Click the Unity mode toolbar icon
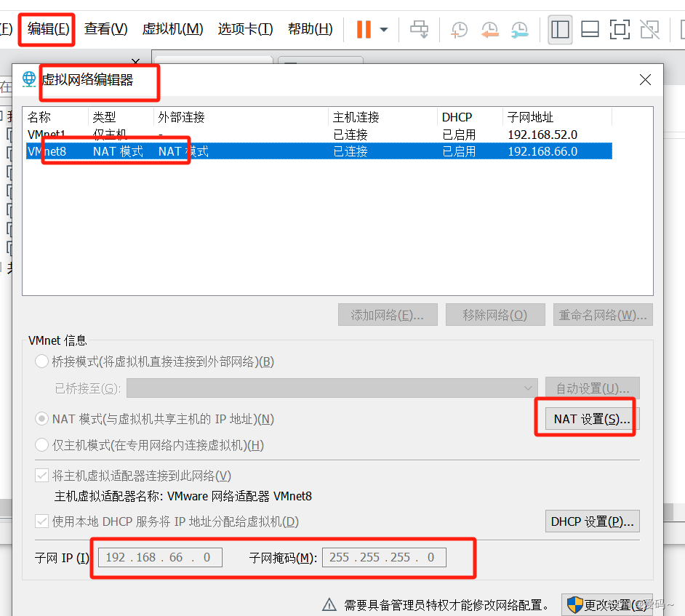The image size is (685, 616). pyautogui.click(x=649, y=30)
